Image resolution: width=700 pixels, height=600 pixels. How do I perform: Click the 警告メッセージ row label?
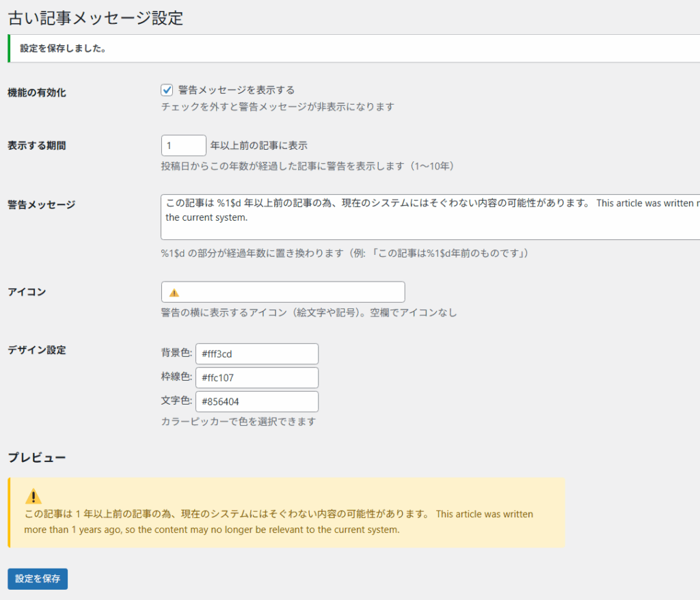click(x=42, y=205)
